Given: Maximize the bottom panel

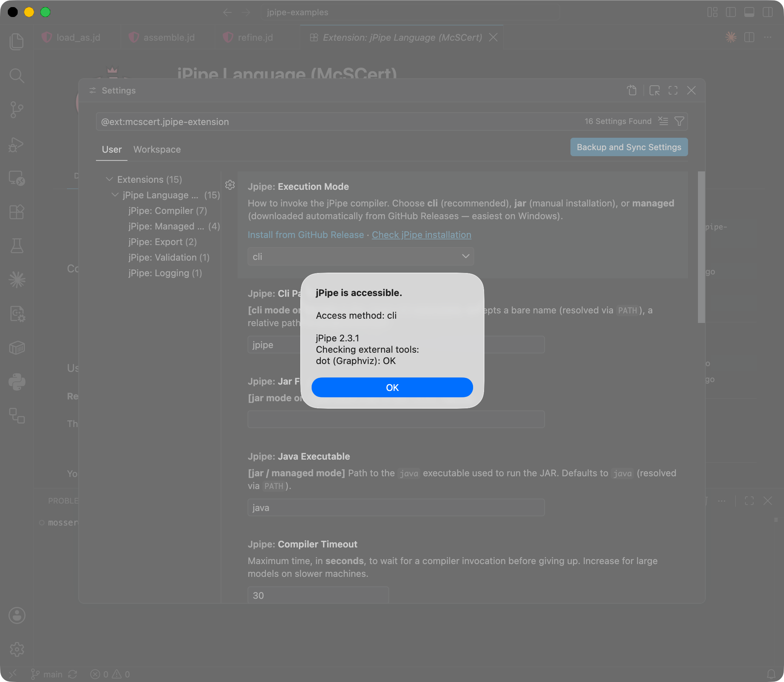Looking at the screenshot, I should 749,501.
